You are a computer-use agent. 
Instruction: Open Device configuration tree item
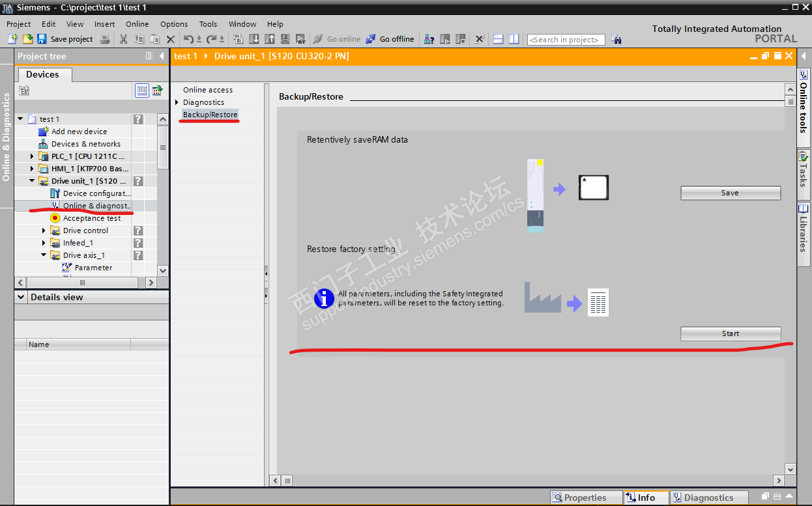click(96, 193)
